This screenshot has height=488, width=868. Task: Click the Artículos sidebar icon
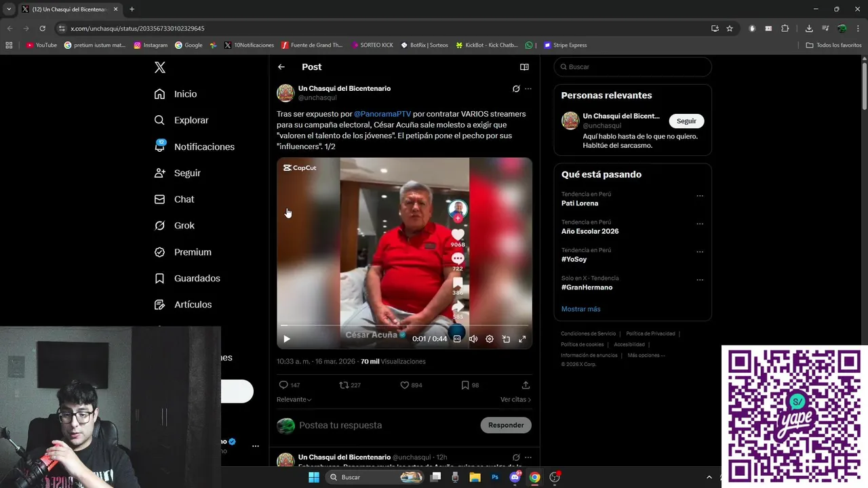[159, 305]
